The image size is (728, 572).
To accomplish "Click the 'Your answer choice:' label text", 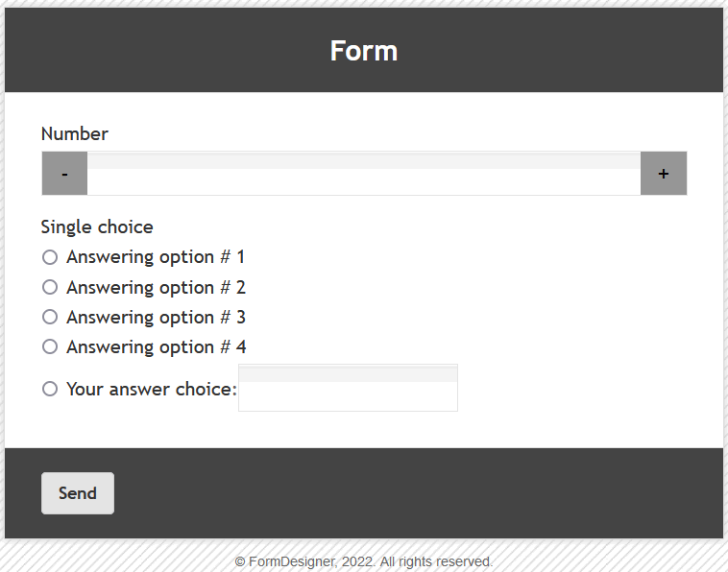I will tap(151, 389).
